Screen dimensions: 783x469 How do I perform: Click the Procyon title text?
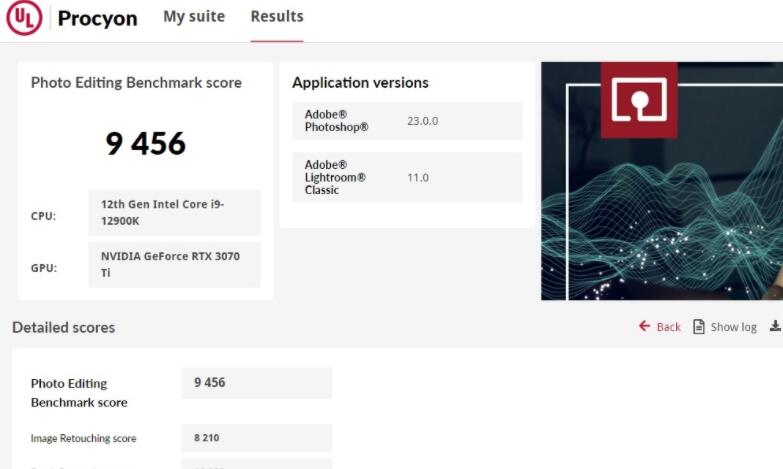(97, 19)
